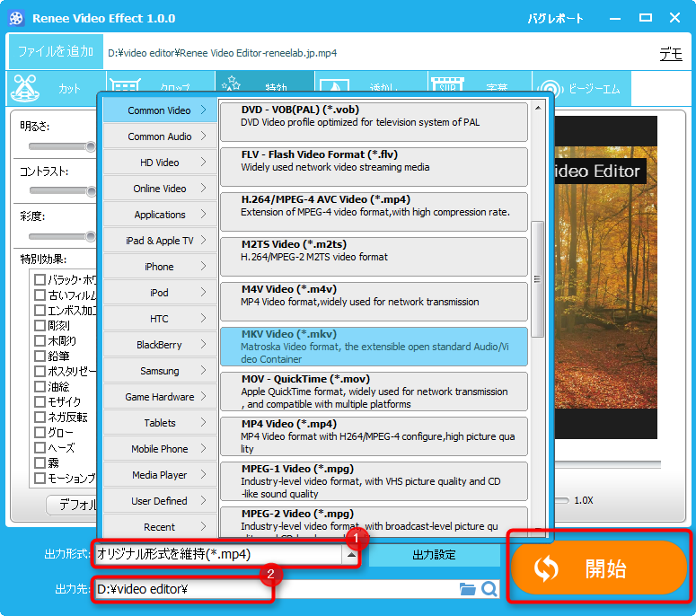Image resolution: width=696 pixels, height=616 pixels.
Task: Enable the モザイク effect checkbox
Action: coord(40,401)
